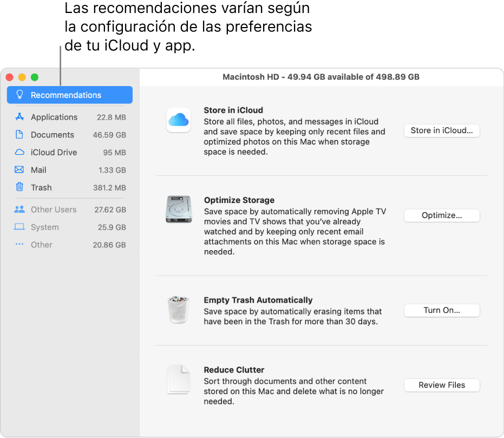
Task: Click the 95 MB iCloud Drive size
Action: [x=114, y=153]
